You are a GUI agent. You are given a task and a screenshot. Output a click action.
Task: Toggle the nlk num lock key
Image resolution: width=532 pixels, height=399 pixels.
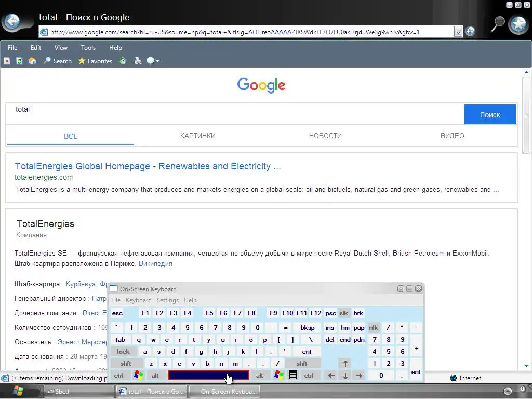pyautogui.click(x=374, y=328)
